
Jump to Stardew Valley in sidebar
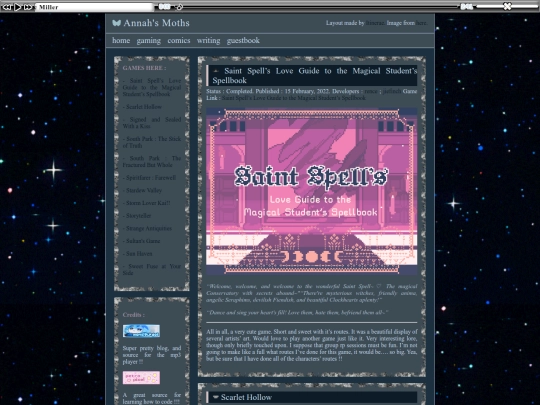pos(142,190)
